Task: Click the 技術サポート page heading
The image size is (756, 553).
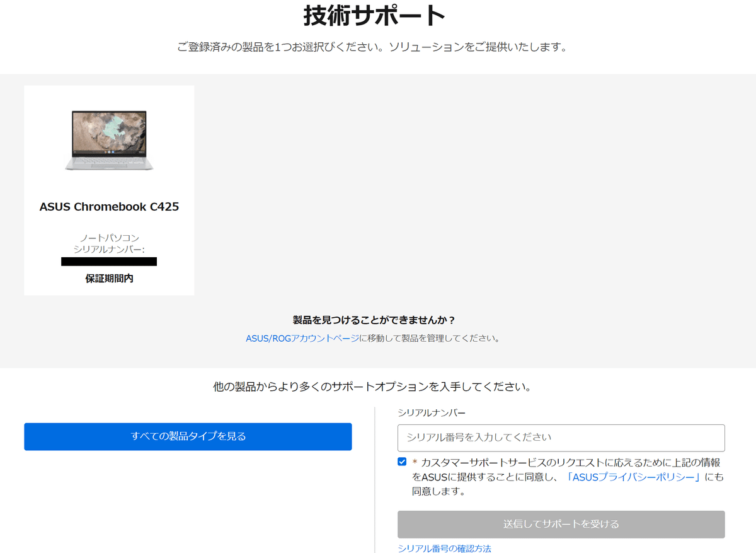Action: (375, 16)
